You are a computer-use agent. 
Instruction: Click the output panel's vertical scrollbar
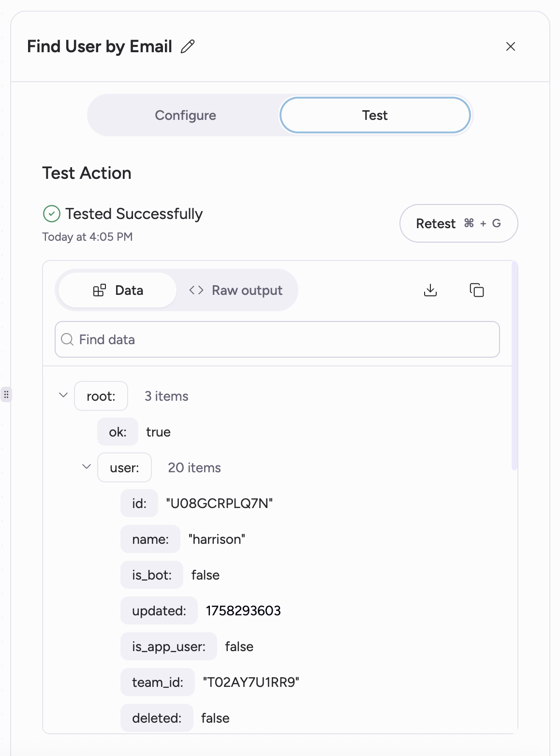coord(515,365)
